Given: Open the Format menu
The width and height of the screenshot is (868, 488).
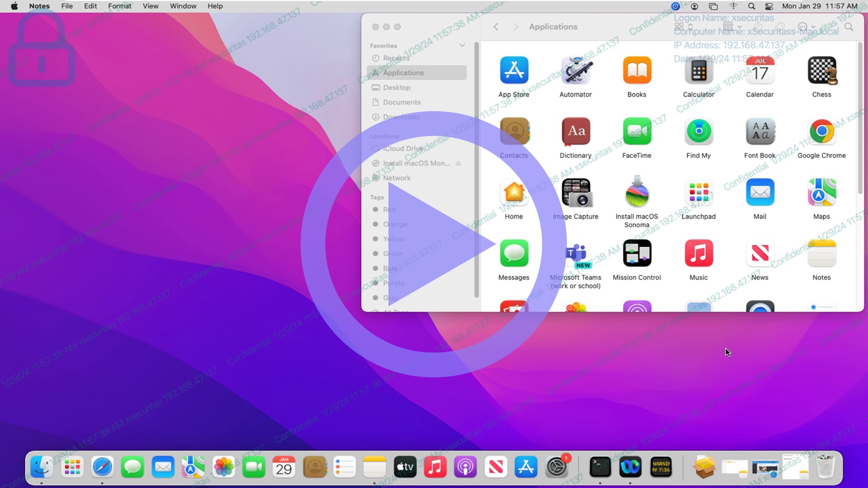Looking at the screenshot, I should click(x=119, y=6).
